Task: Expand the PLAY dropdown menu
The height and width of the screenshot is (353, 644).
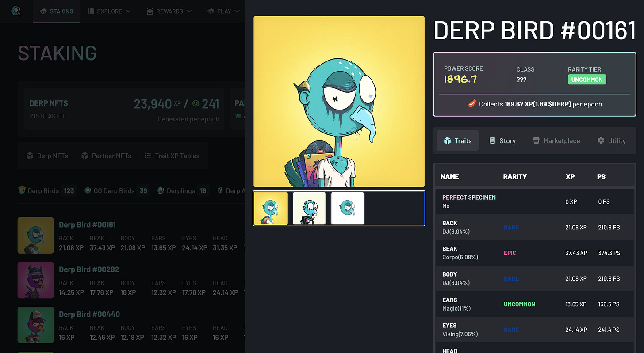Action: click(224, 11)
